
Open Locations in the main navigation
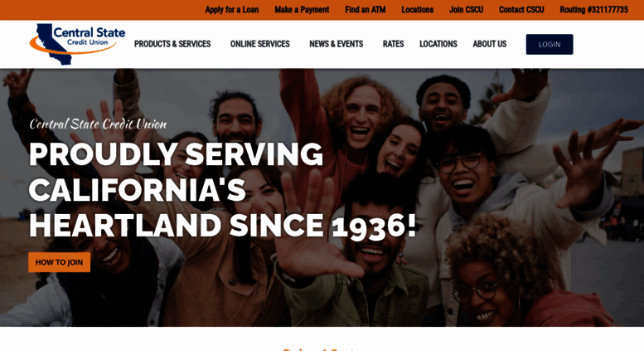(438, 44)
